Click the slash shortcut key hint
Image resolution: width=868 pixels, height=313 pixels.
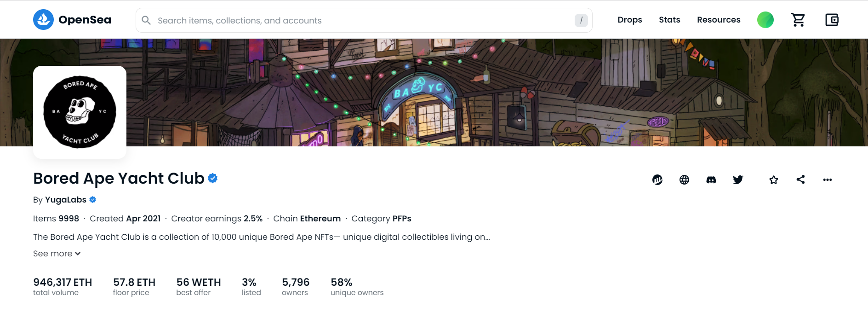click(x=581, y=20)
